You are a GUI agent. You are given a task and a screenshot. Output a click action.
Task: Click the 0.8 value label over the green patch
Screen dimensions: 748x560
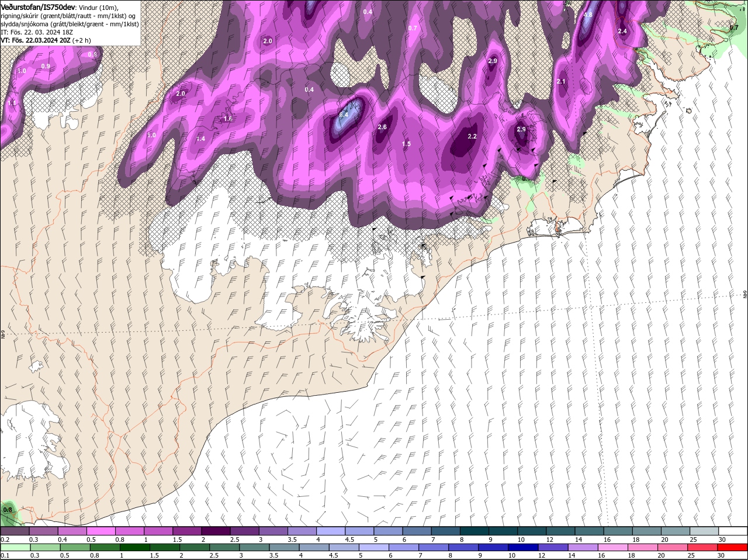pos(8,510)
